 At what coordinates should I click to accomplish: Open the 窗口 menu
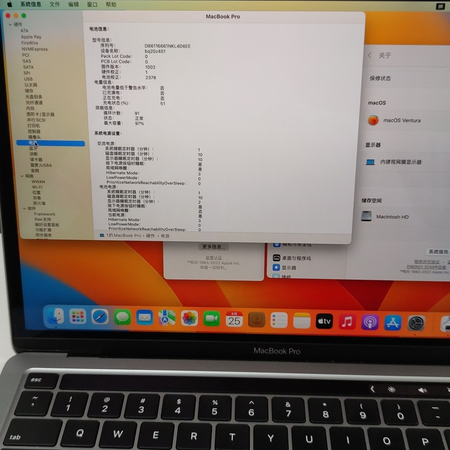coord(92,4)
